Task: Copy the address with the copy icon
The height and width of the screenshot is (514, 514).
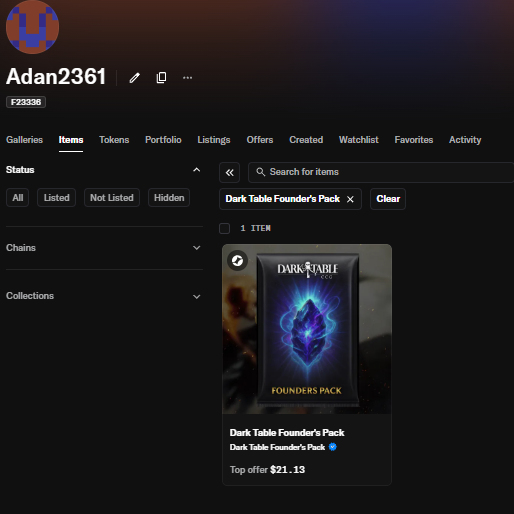Action: 161,78
